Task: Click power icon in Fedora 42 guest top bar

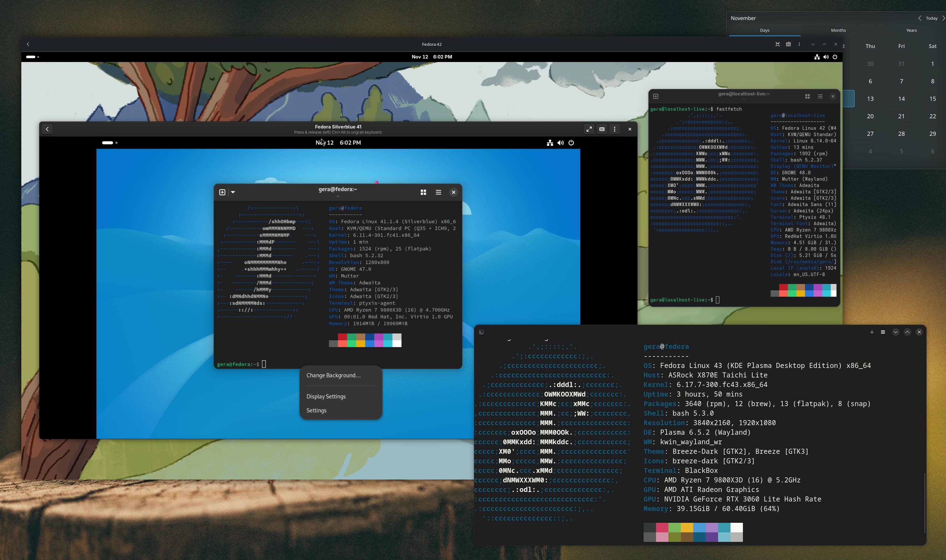Action: point(835,57)
